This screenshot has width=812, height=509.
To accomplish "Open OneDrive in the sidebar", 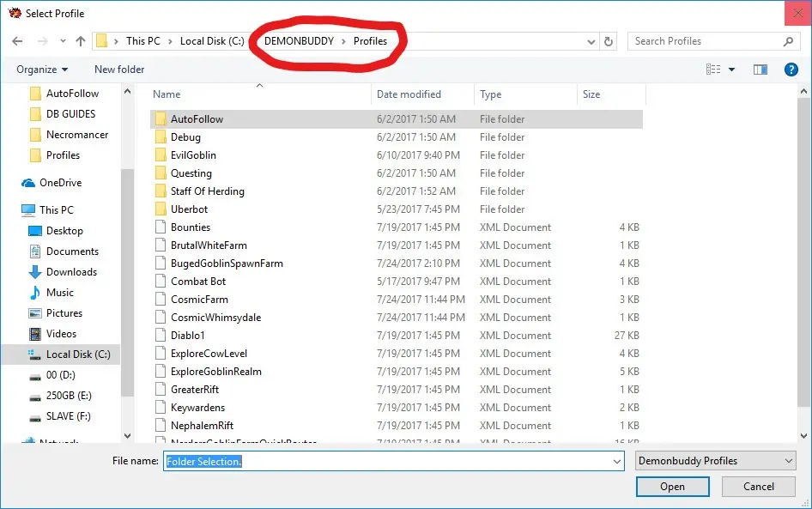I will coord(52,183).
